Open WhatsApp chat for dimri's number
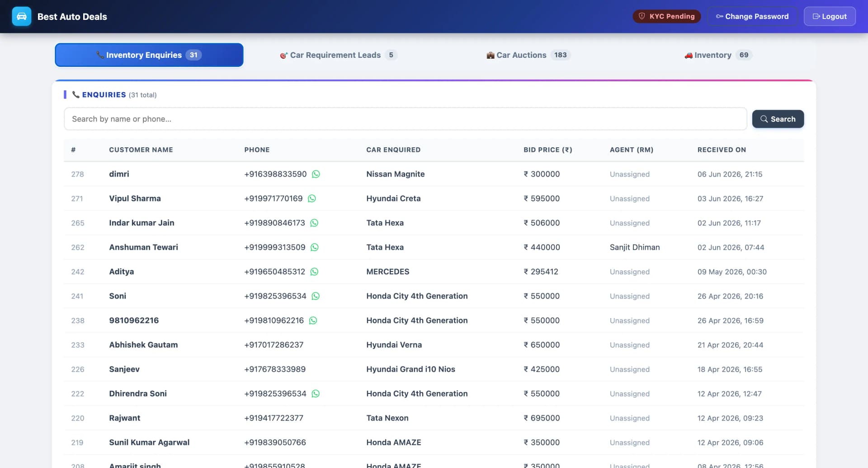Image resolution: width=868 pixels, height=468 pixels. click(316, 174)
